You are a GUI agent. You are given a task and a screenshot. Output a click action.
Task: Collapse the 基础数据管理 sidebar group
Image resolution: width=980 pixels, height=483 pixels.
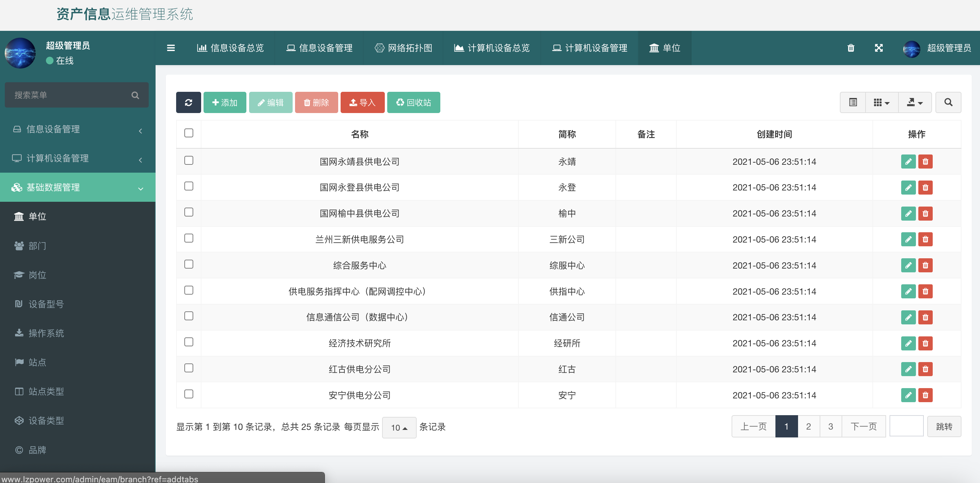(x=77, y=187)
